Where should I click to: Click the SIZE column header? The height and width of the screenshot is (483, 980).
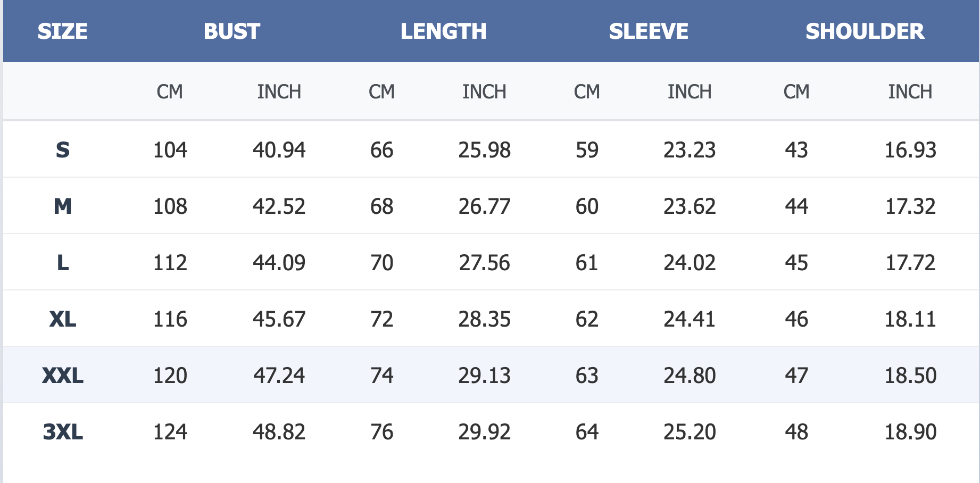(x=63, y=31)
